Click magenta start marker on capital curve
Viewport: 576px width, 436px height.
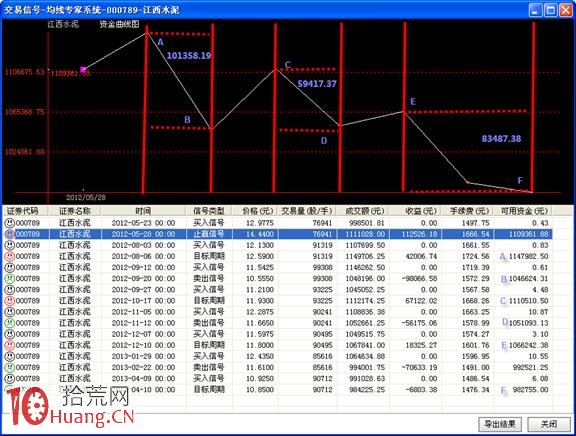pyautogui.click(x=83, y=69)
